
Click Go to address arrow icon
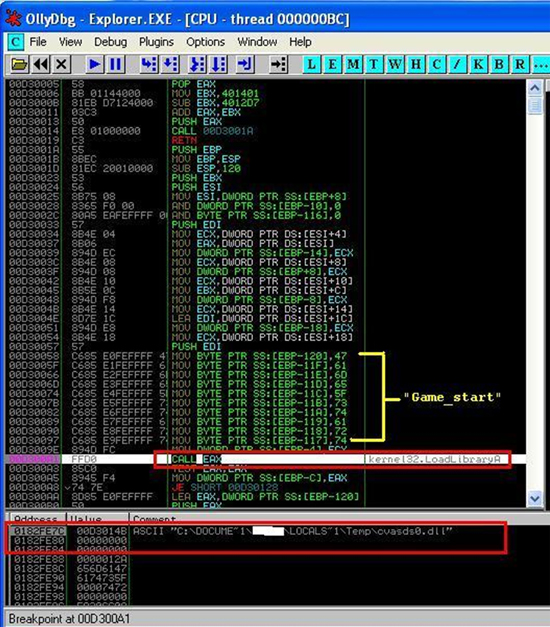click(278, 64)
